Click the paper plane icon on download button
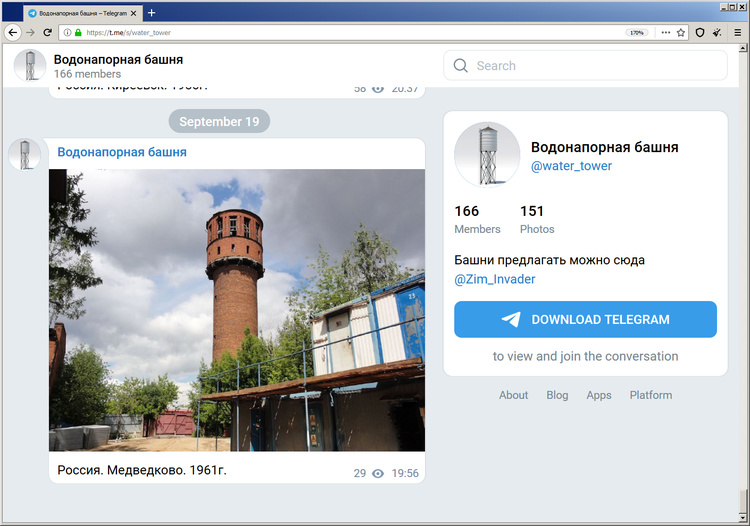Screen dimensions: 750x526 pyautogui.click(x=511, y=319)
